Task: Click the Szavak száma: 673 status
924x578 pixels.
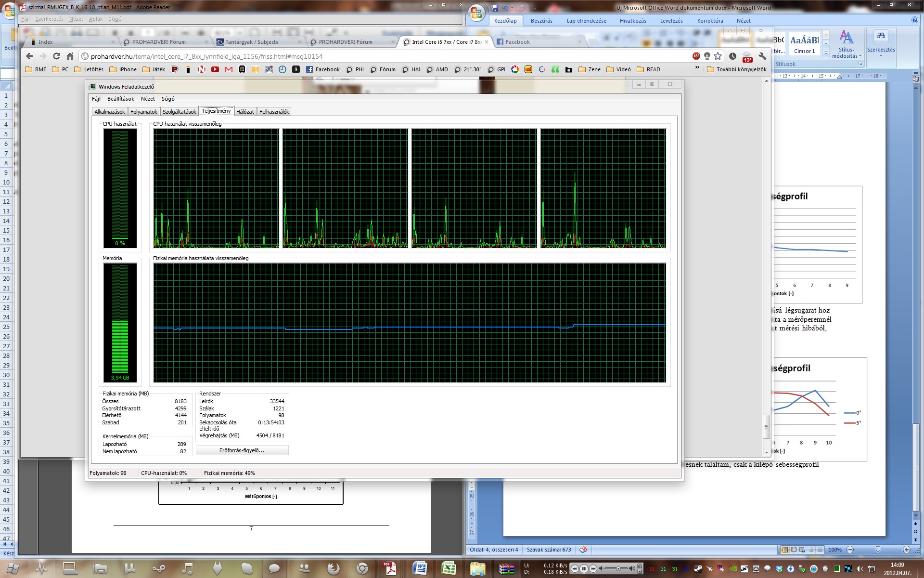Action: pos(549,550)
